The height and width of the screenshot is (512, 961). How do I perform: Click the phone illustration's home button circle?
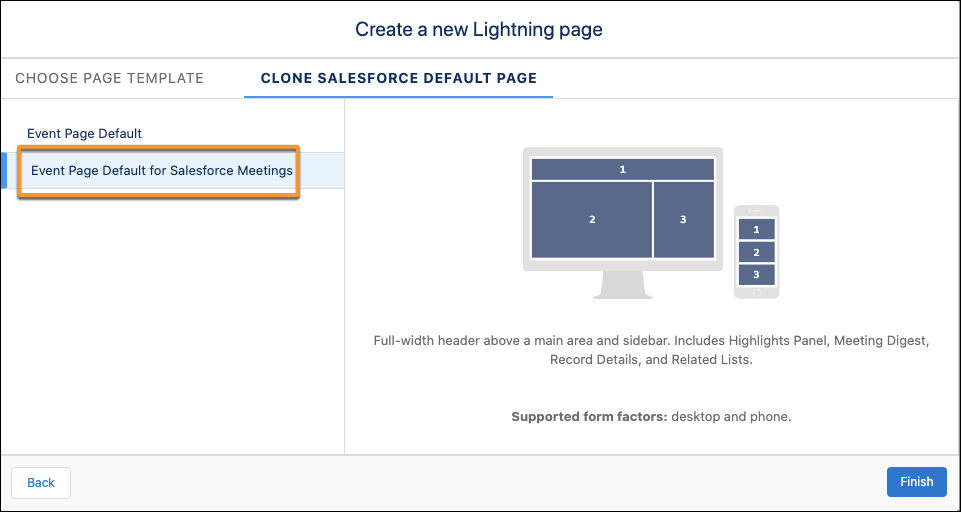coord(756,292)
